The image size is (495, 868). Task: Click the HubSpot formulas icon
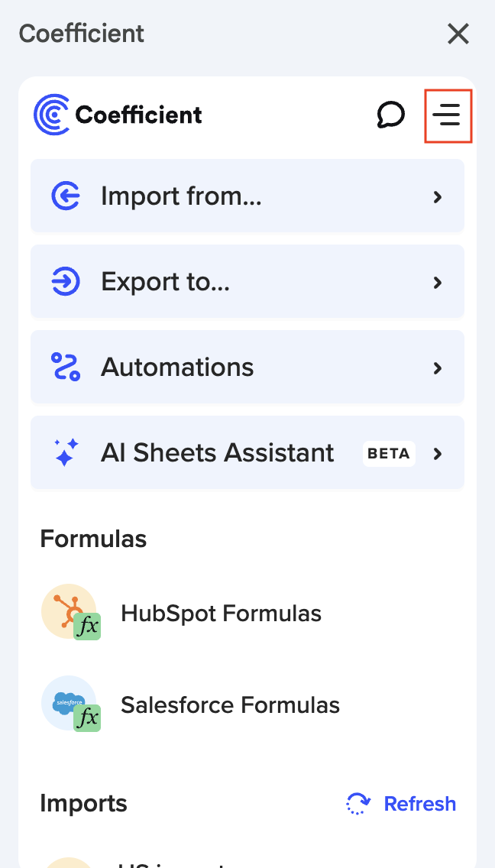(70, 613)
